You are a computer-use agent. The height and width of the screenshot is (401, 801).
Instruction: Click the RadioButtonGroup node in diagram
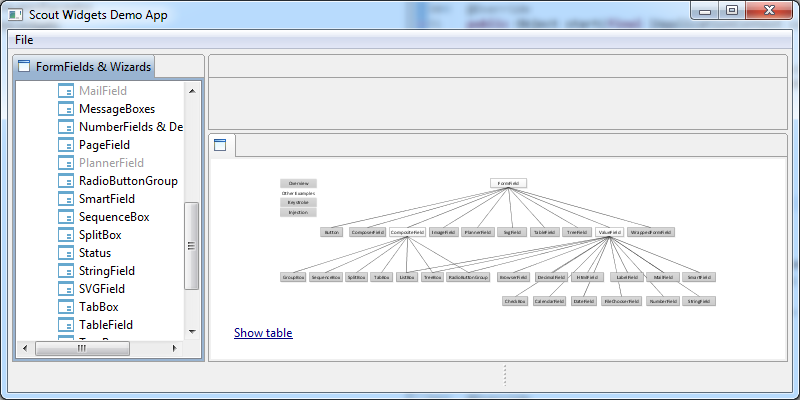tap(468, 277)
